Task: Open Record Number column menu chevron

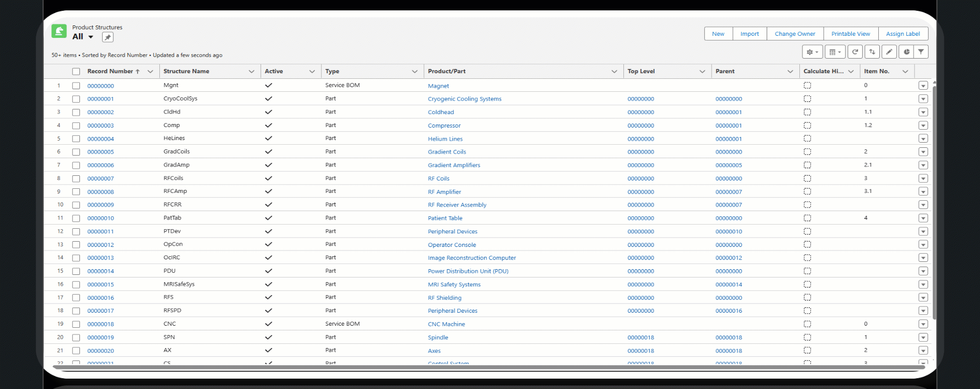Action: (151, 72)
